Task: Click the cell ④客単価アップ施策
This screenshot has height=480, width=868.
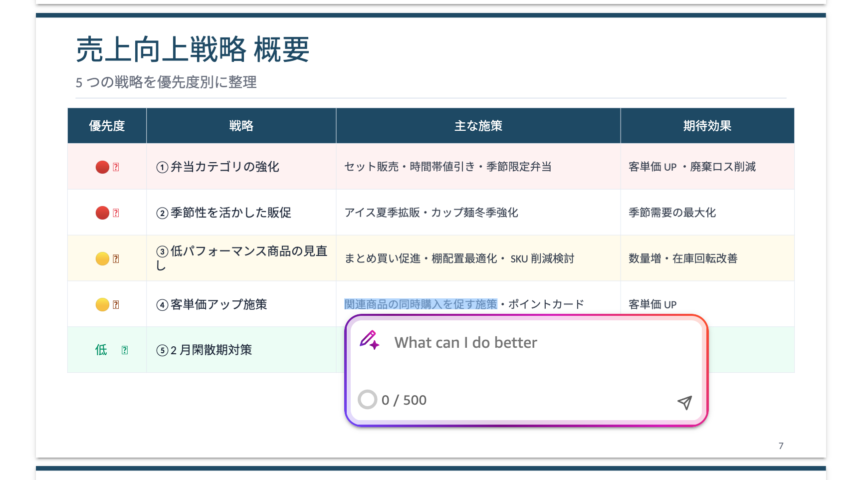Action: [x=241, y=304]
